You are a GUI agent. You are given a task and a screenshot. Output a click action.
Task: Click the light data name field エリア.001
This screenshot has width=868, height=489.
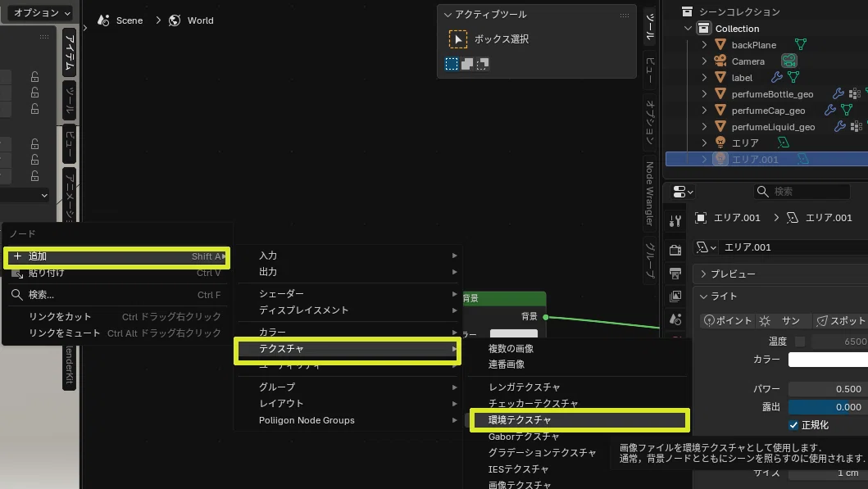[793, 247]
